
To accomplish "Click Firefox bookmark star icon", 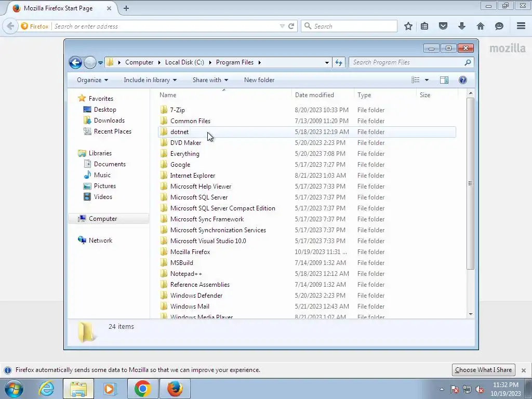I will 408,26.
